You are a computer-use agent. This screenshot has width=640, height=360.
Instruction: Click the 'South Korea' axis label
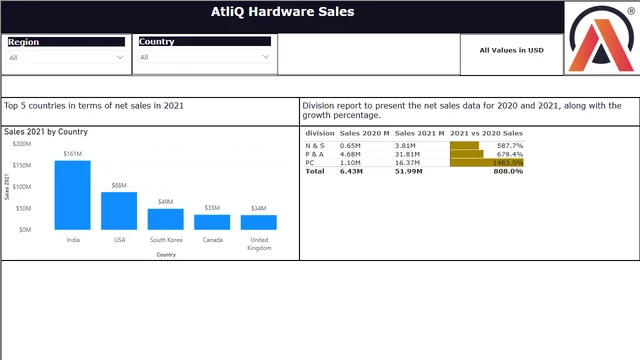(x=166, y=240)
